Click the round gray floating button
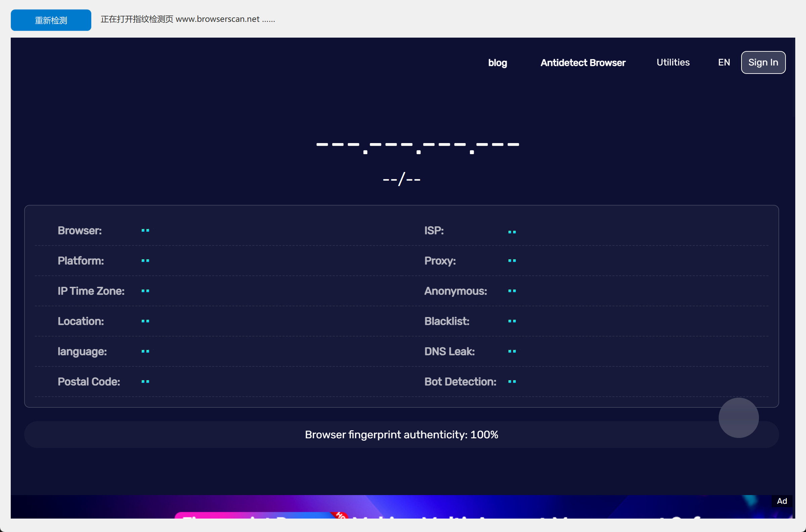806x532 pixels. click(738, 418)
